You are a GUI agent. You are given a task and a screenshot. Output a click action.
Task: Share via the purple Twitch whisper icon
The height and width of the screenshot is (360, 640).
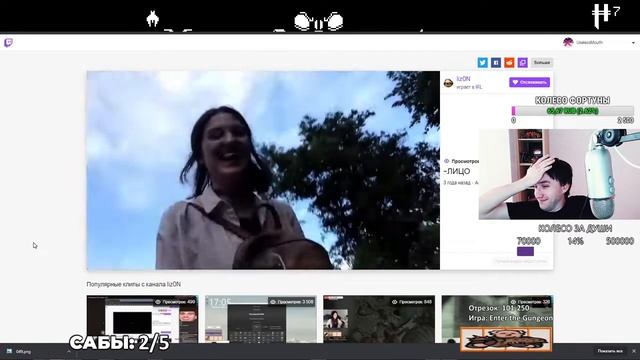click(523, 62)
